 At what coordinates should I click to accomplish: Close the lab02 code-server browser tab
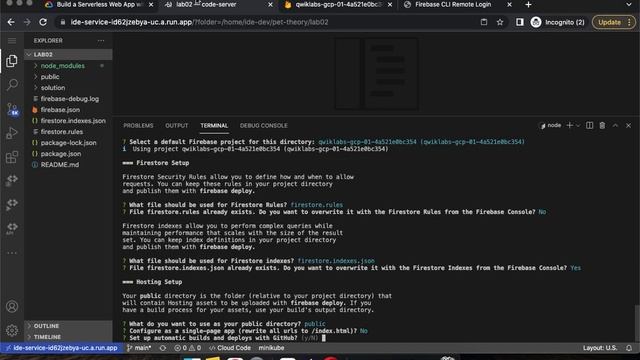tap(270, 4)
